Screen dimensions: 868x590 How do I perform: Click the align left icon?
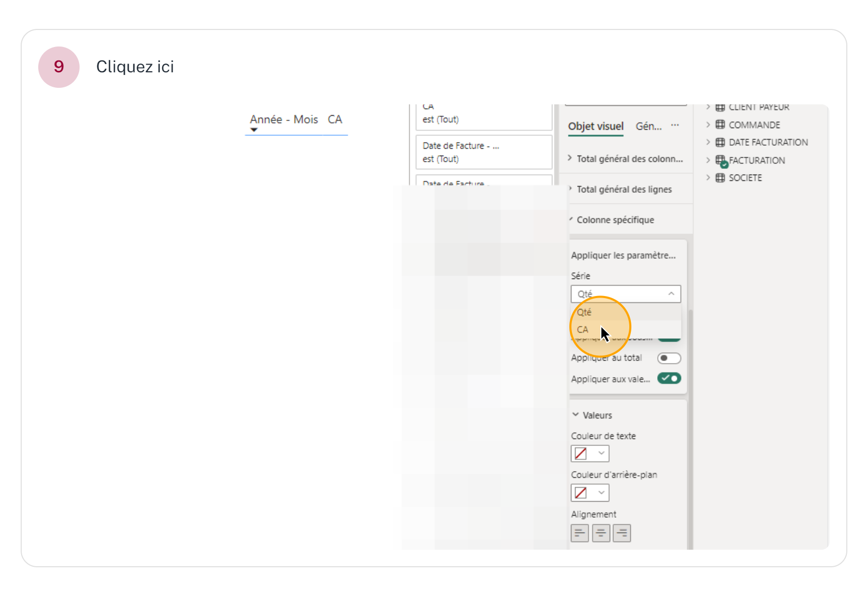point(580,533)
